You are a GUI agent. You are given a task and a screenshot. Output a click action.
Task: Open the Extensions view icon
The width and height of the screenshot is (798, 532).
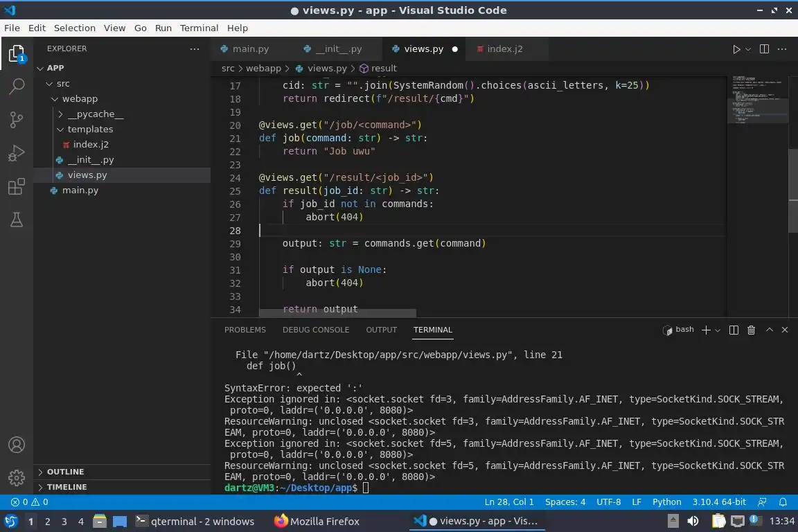pyautogui.click(x=17, y=186)
